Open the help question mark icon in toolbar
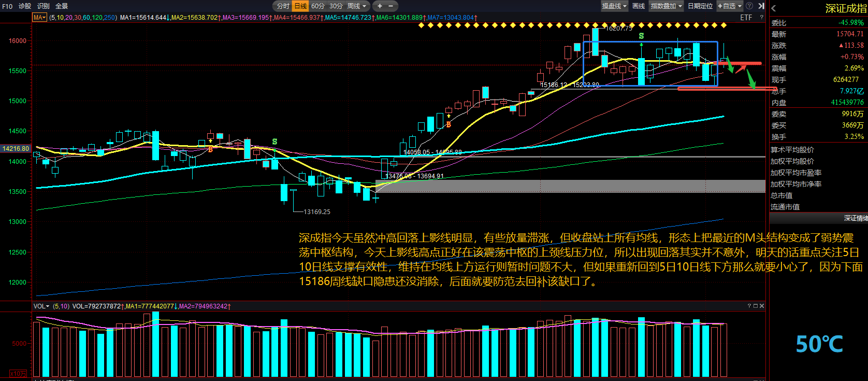 tap(749, 6)
